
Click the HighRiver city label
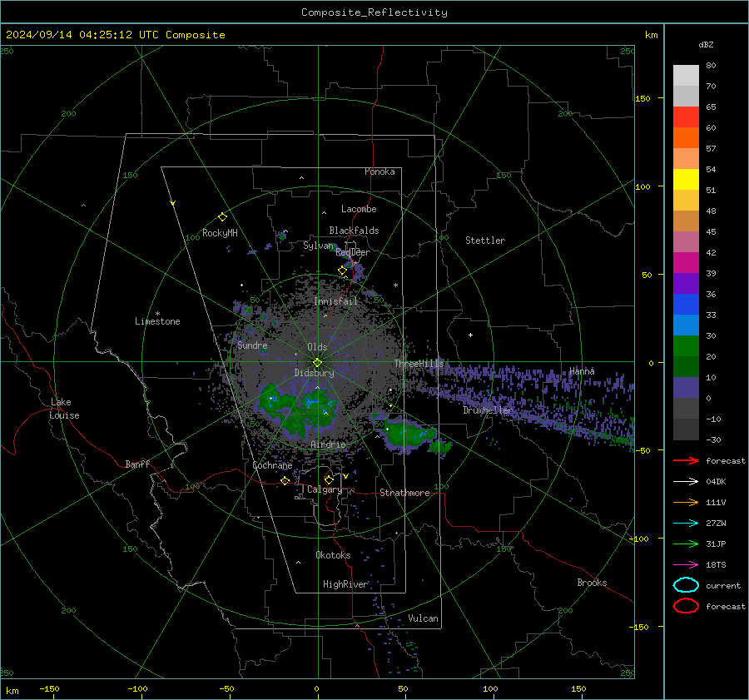pyautogui.click(x=345, y=584)
